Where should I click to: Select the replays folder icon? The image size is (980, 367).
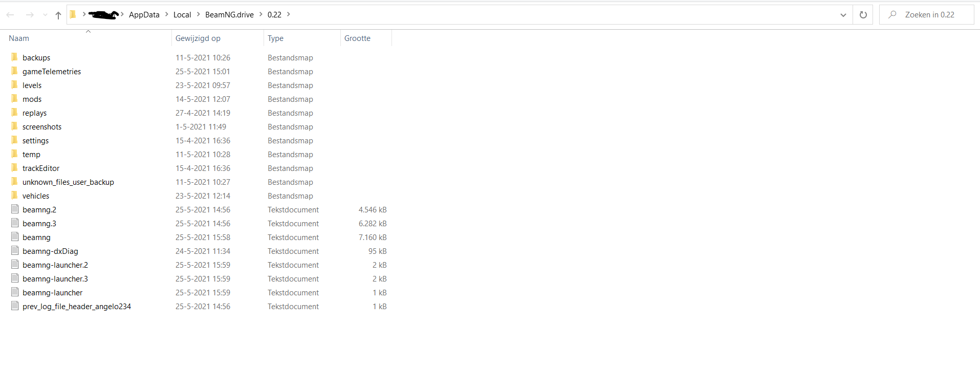14,112
